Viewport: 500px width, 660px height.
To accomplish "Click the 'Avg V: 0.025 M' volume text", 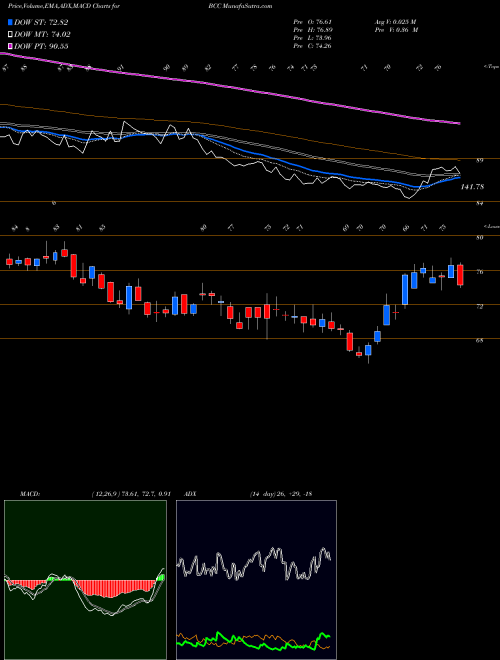I will pyautogui.click(x=395, y=22).
